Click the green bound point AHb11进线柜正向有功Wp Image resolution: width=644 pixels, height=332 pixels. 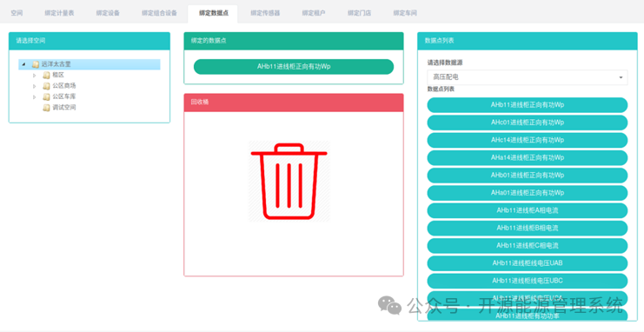point(294,67)
